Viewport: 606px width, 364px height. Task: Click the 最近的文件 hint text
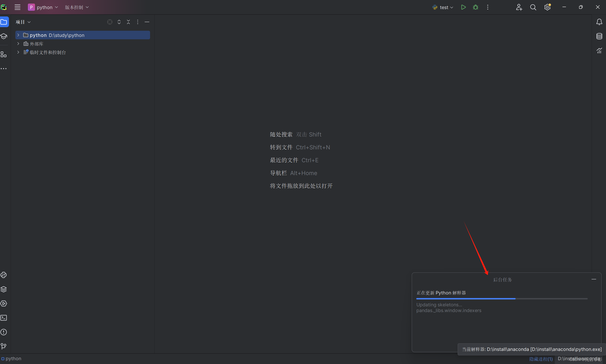284,160
